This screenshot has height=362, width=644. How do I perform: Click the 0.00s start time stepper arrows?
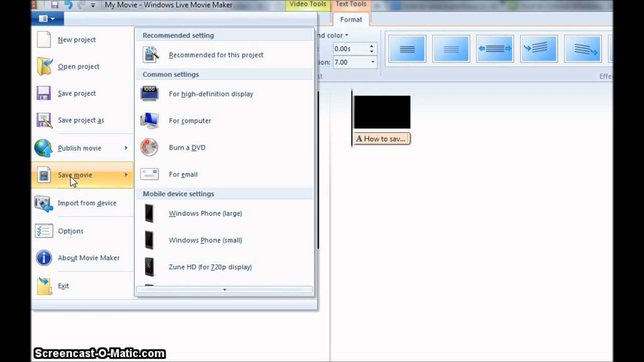pyautogui.click(x=372, y=49)
